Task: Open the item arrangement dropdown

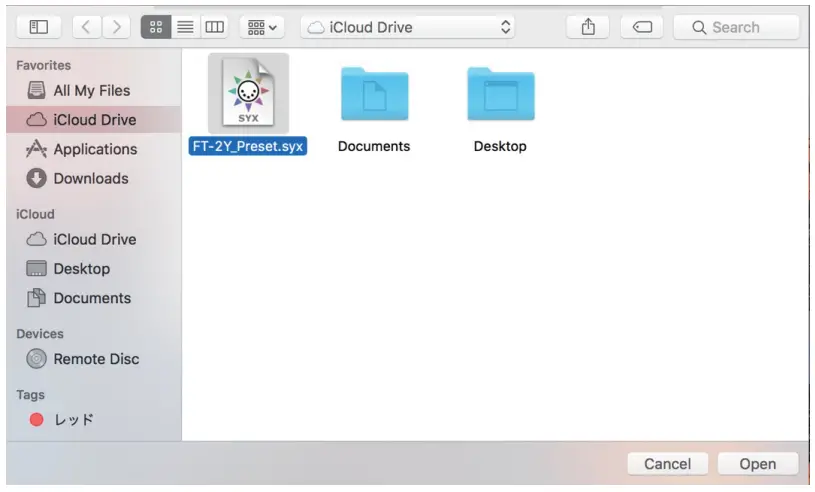Action: click(262, 27)
